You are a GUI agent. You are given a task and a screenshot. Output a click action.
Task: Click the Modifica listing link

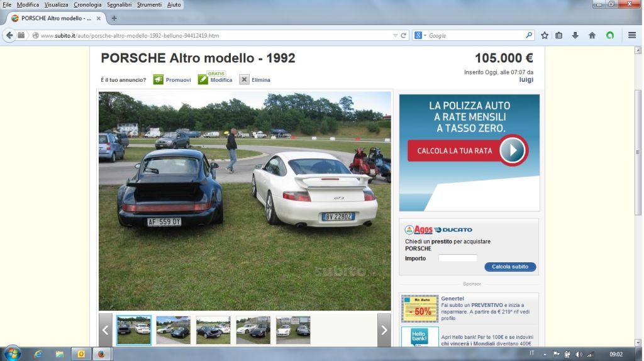(221, 80)
